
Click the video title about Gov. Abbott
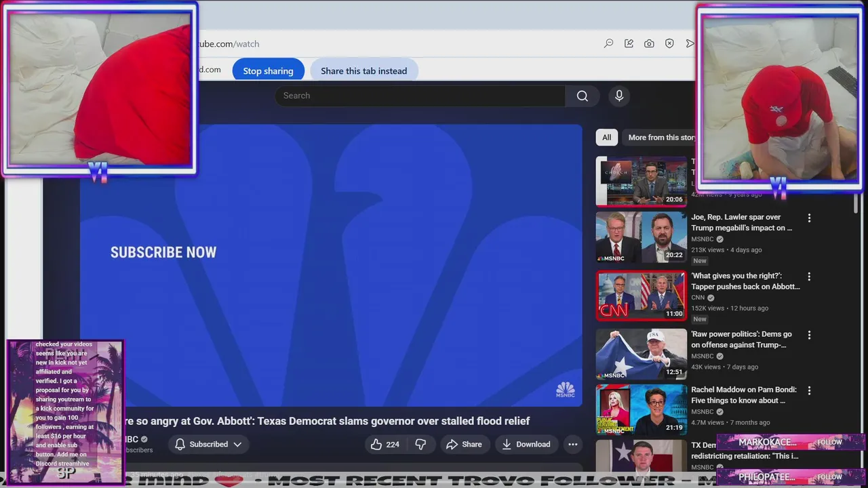[x=326, y=421]
